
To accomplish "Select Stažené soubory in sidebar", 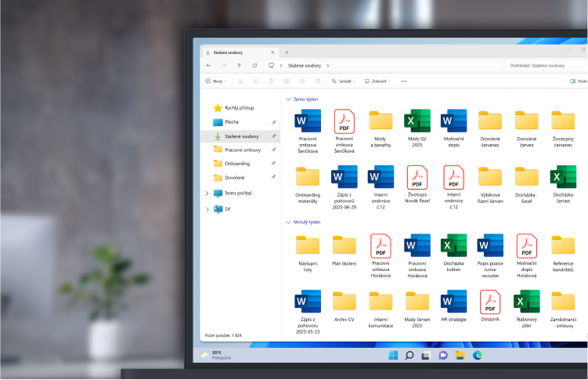I will (240, 136).
